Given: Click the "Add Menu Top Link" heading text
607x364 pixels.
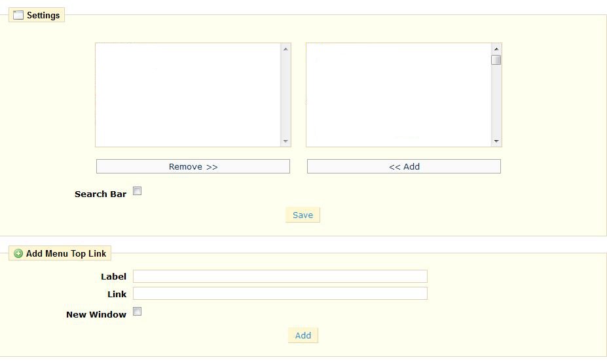Looking at the screenshot, I should click(66, 253).
